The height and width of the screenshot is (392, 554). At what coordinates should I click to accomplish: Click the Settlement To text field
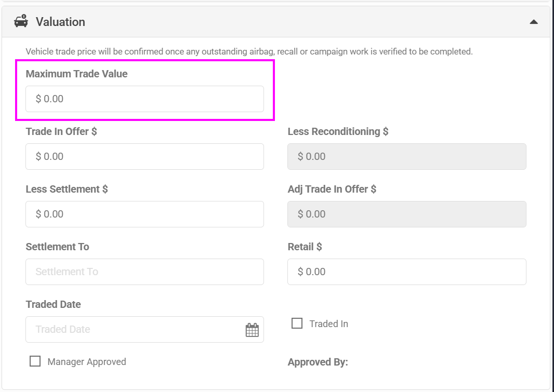tap(144, 272)
